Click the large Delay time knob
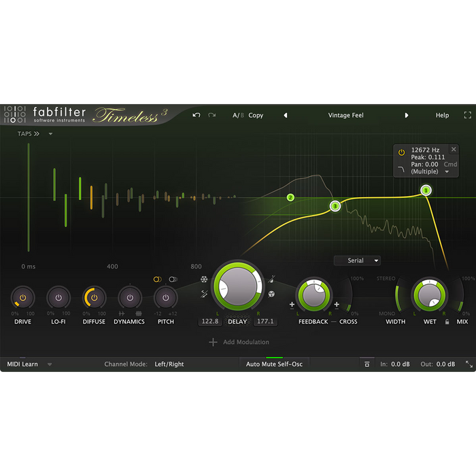This screenshot has height=476, width=476. [x=238, y=286]
